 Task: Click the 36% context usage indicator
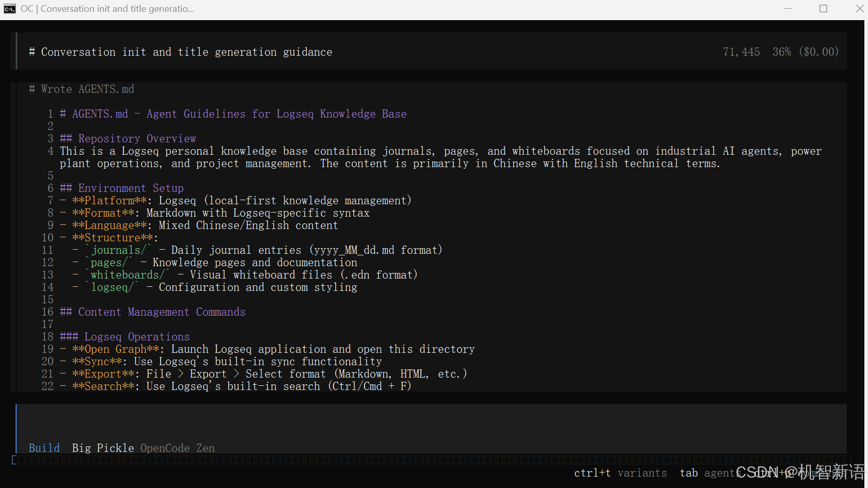click(x=781, y=52)
